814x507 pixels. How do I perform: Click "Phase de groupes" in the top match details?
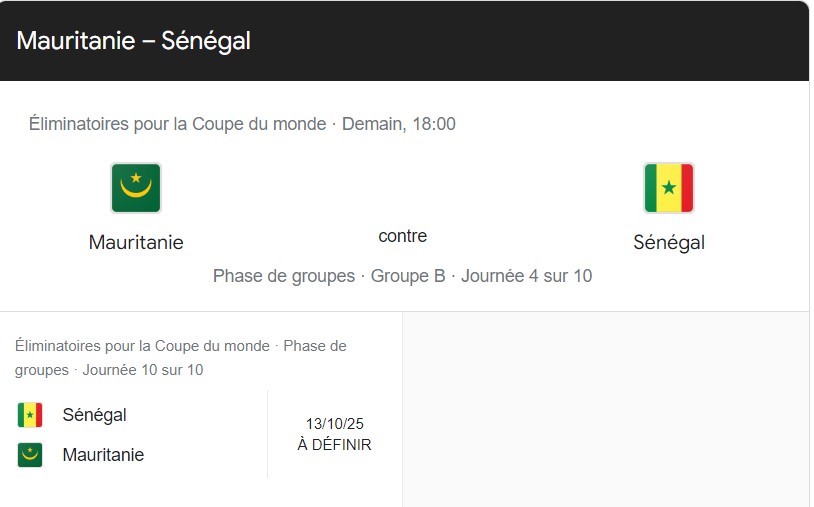click(284, 275)
